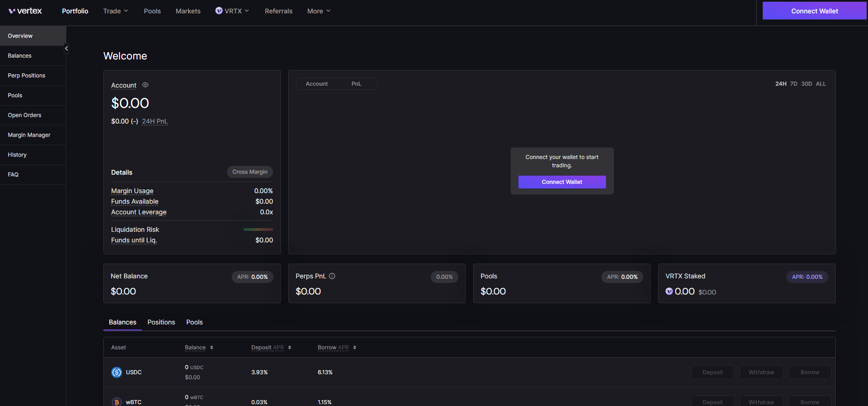Image resolution: width=868 pixels, height=406 pixels.
Task: Click Perps PnL 0.00% badge
Action: point(445,277)
